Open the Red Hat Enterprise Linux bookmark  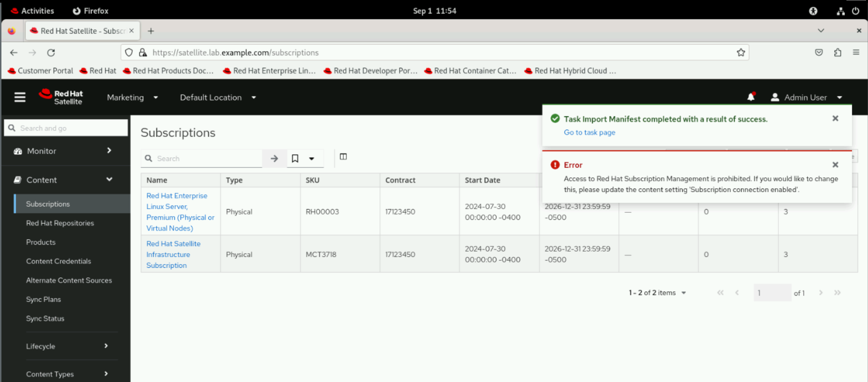pos(269,71)
